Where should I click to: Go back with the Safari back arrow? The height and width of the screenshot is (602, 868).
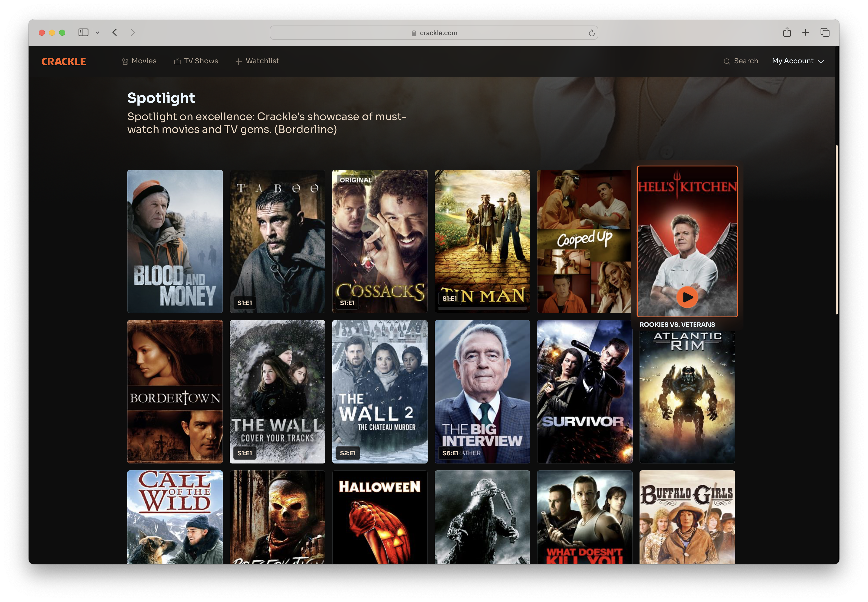click(x=115, y=32)
